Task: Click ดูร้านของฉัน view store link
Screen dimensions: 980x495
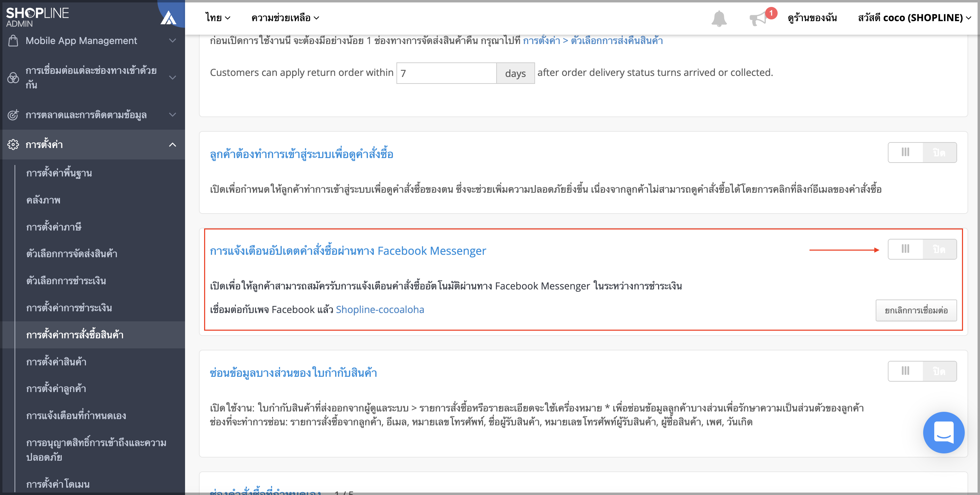Action: [x=812, y=17]
